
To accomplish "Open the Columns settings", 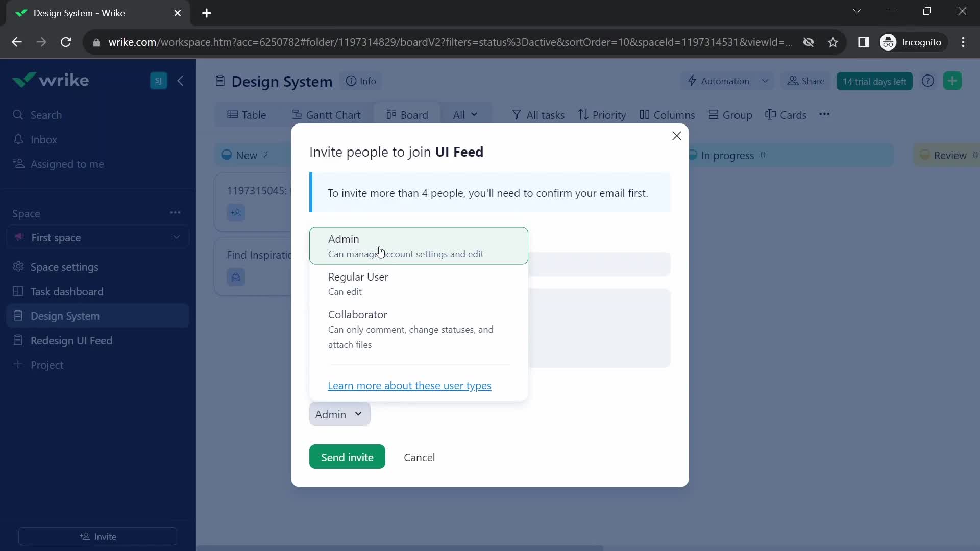I will [667, 115].
